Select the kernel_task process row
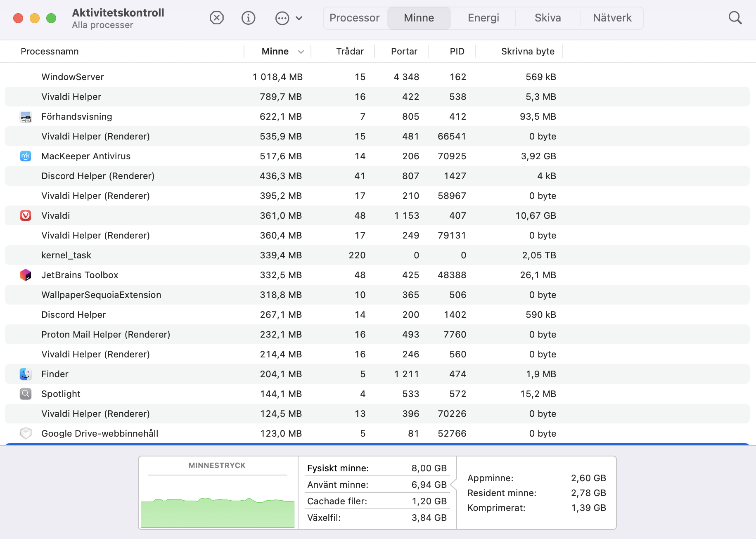The height and width of the screenshot is (539, 756). click(x=377, y=255)
